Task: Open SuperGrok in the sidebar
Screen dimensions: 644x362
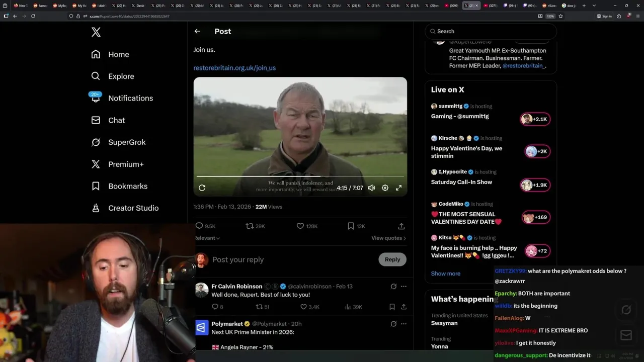Action: coord(118,142)
